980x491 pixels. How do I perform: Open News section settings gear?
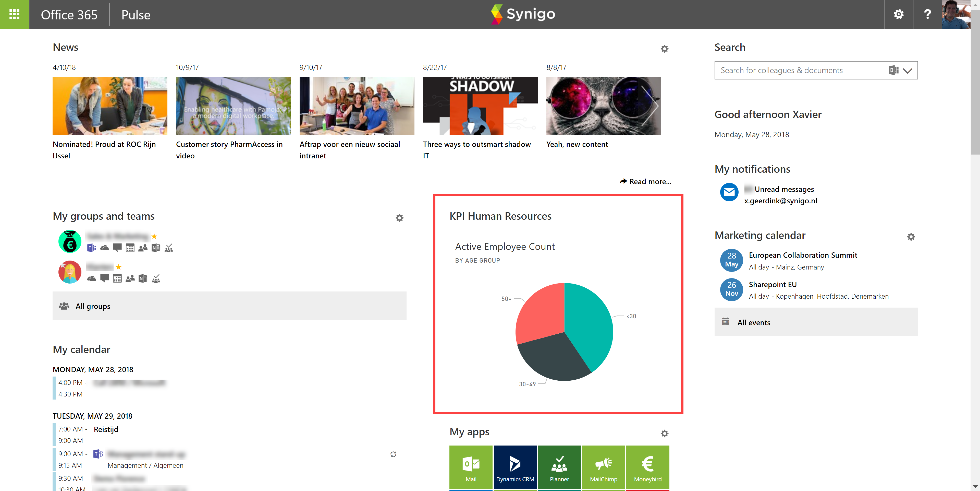[x=664, y=49]
